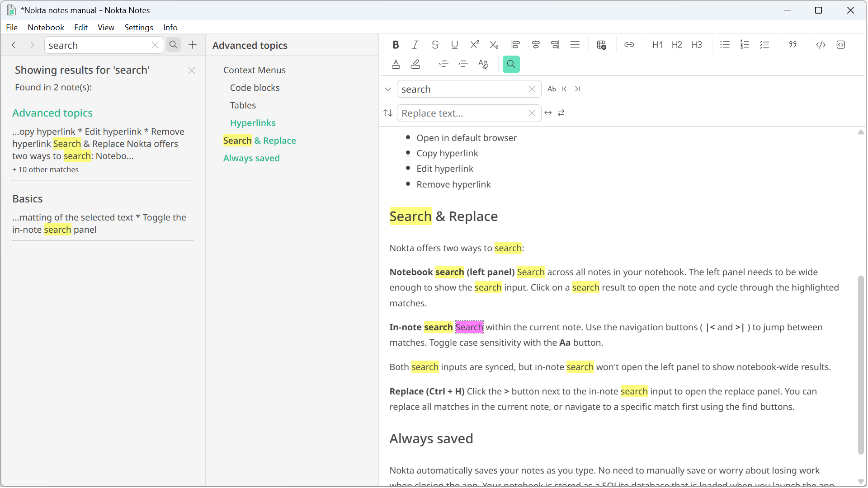Expand the 10 other matches in Advanced topics
The height and width of the screenshot is (488, 868).
(45, 169)
